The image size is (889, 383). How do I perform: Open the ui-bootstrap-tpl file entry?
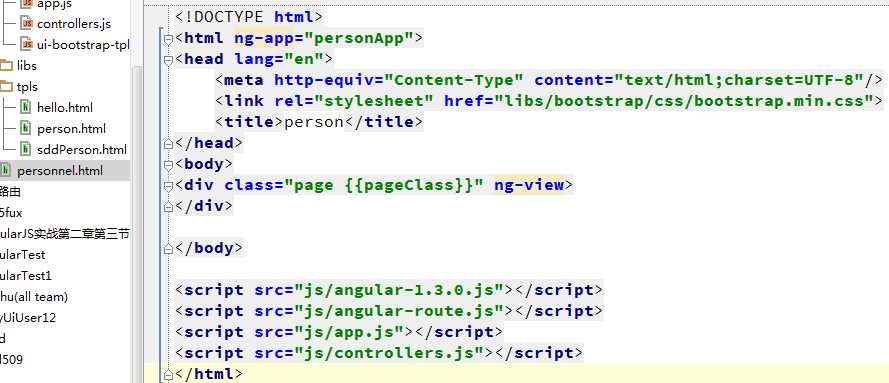pos(83,45)
